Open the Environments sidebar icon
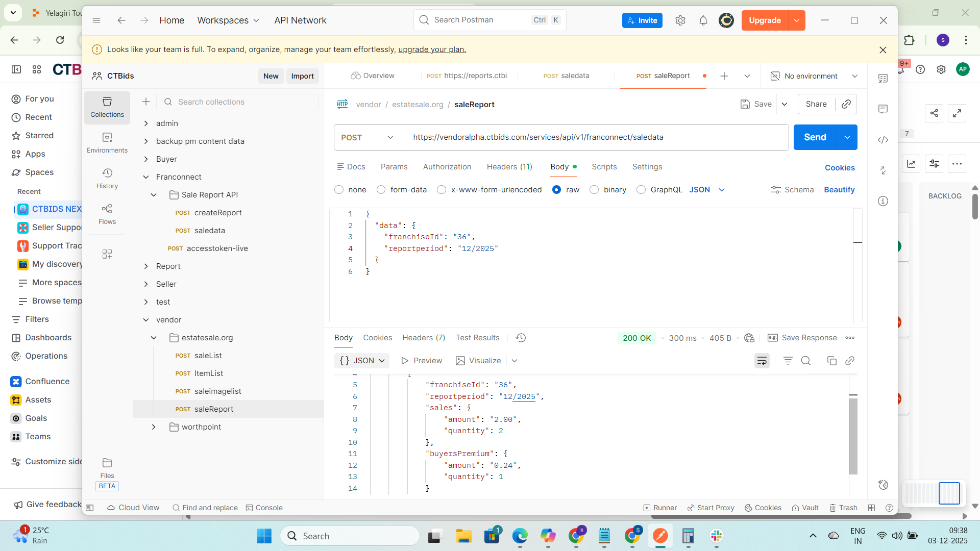Screen dimensions: 980x551 [107, 142]
